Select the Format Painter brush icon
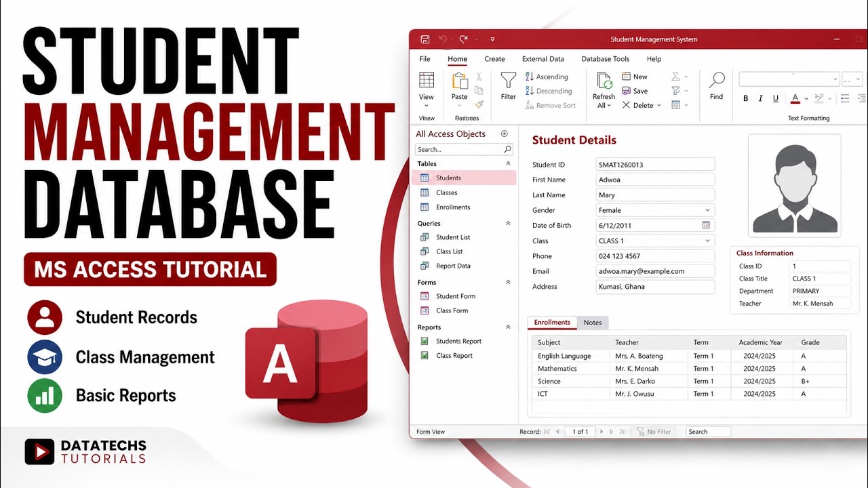Viewport: 868px width, 488px height. 479,104
